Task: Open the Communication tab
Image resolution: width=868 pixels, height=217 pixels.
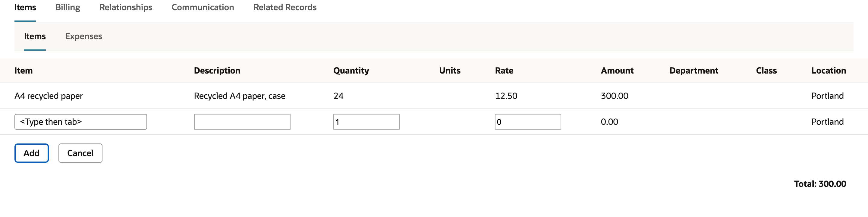Action: pyautogui.click(x=203, y=8)
